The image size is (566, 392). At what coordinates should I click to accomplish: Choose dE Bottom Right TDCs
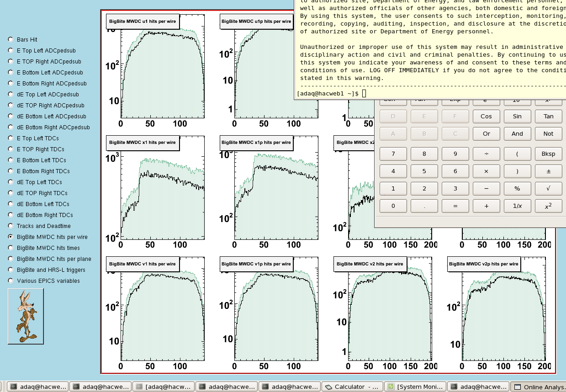11,215
